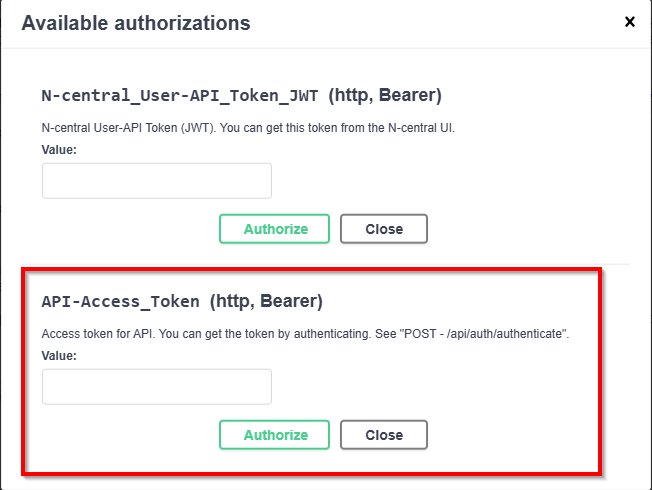The width and height of the screenshot is (652, 490).
Task: Click the Available authorizations title
Action: click(136, 22)
